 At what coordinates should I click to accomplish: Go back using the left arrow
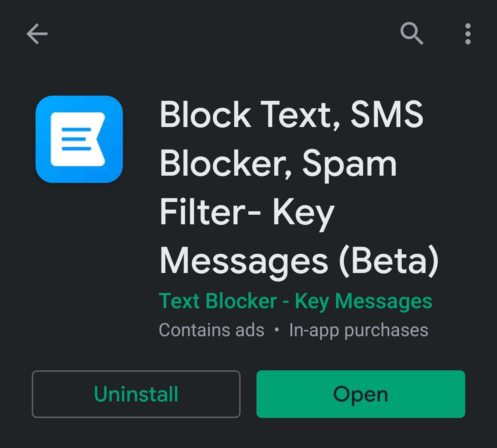[x=37, y=34]
